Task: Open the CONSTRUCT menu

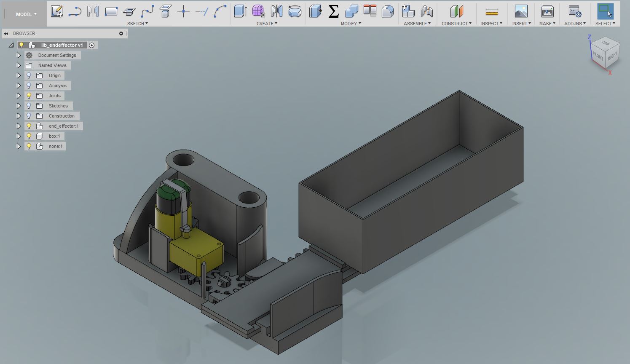Action: tap(456, 24)
